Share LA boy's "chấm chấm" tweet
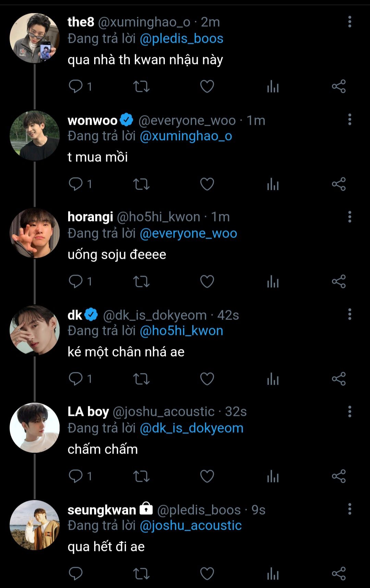This screenshot has height=588, width=370. (338, 476)
